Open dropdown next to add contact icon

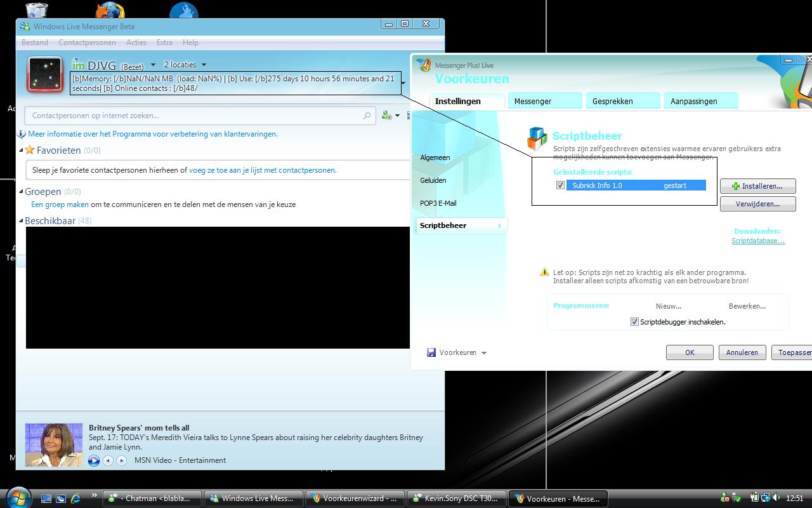398,116
